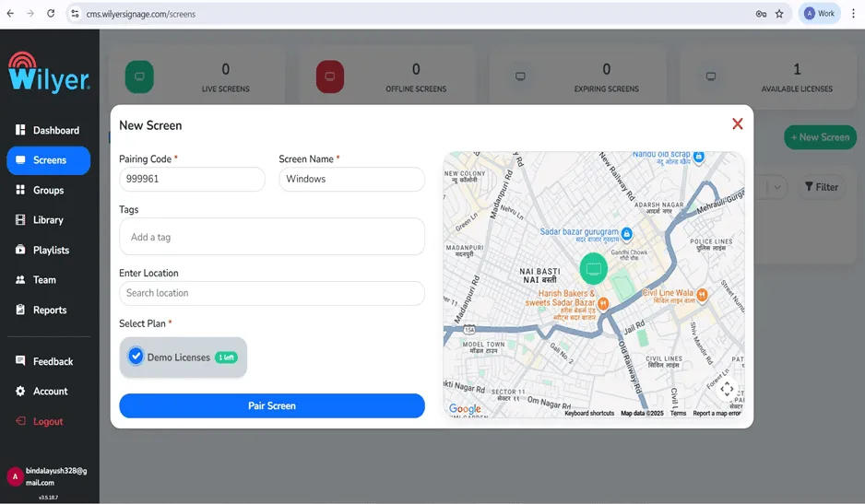Open Keyboard shortcuts on the map

click(x=589, y=413)
